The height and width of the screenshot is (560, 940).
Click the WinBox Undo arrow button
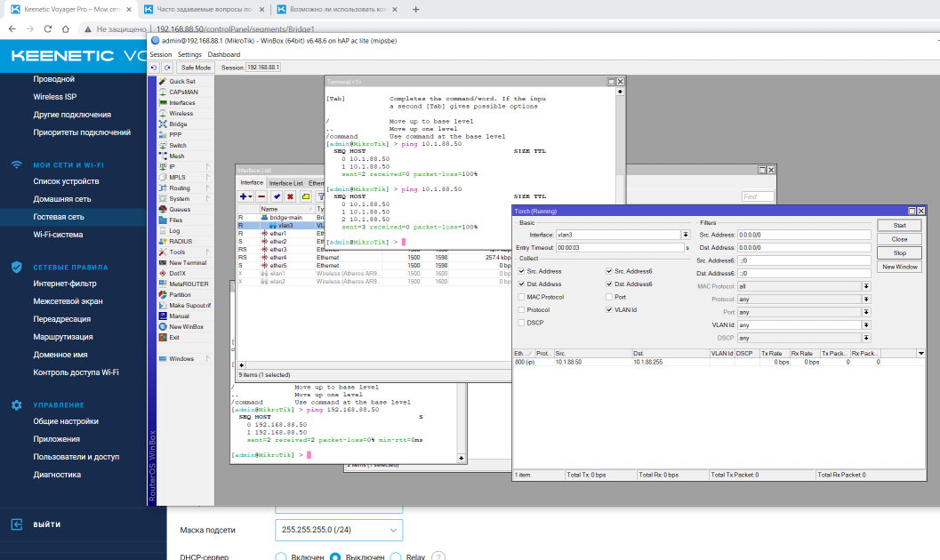154,68
